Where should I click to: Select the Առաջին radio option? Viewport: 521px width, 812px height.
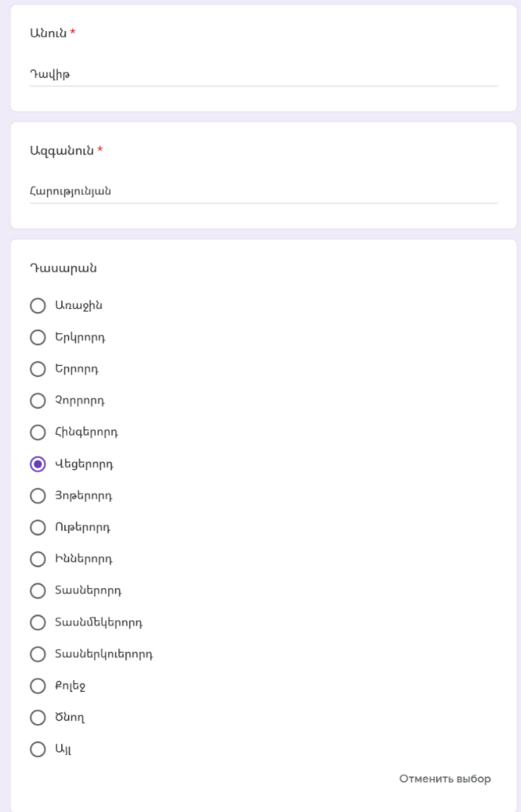tap(37, 306)
